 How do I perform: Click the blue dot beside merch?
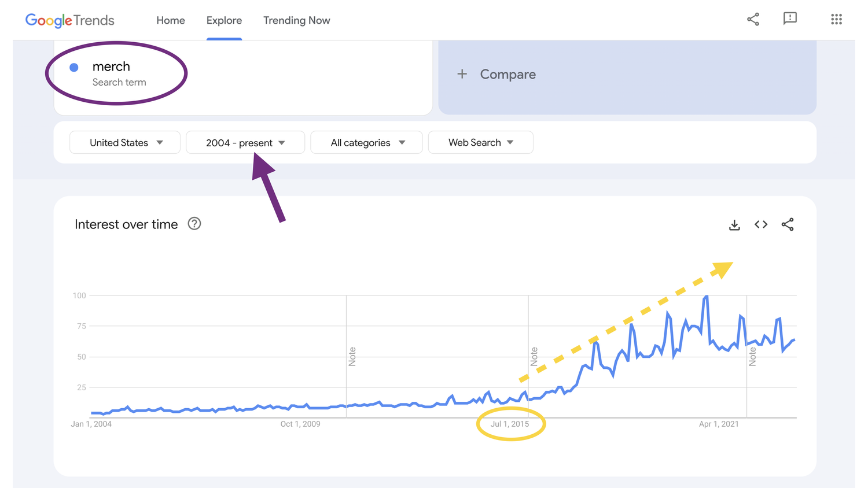click(74, 68)
